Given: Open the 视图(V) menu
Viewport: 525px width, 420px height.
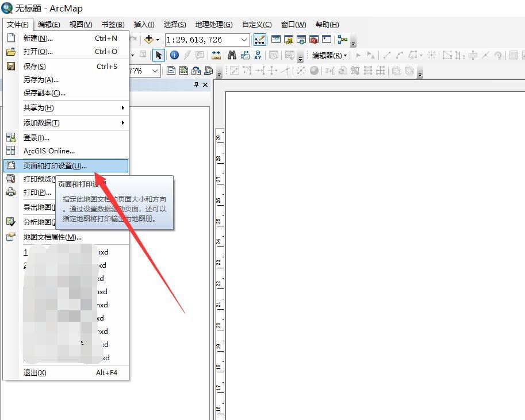Looking at the screenshot, I should [81, 25].
